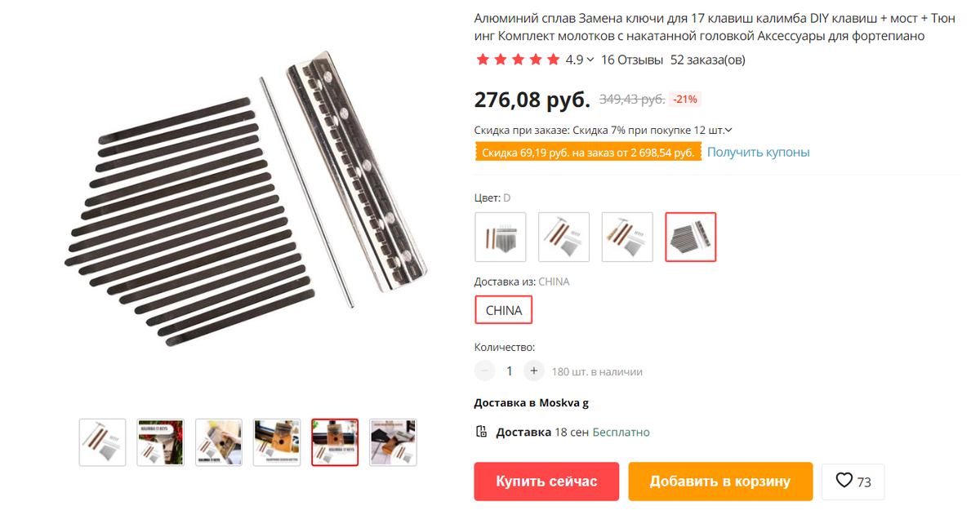Decrease quantity with the minus button
980x515 pixels.
coord(485,371)
